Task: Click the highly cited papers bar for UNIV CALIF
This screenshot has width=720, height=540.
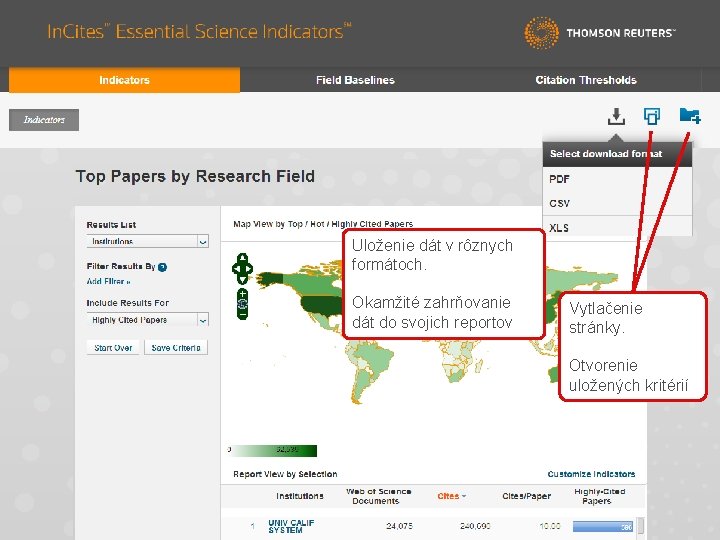Action: 603,527
